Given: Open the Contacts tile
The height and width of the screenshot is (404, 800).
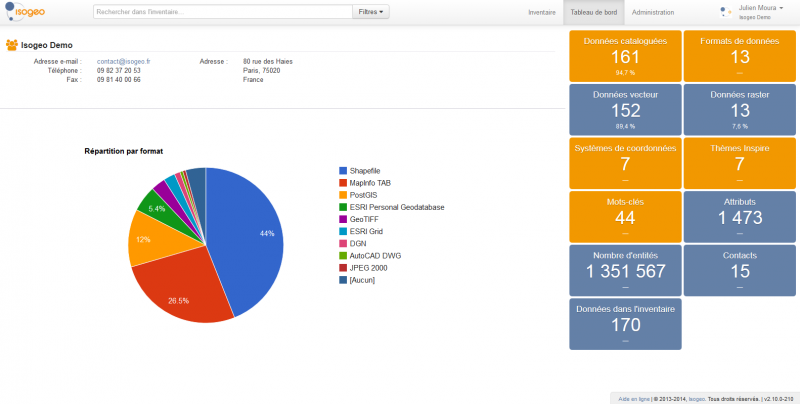Looking at the screenshot, I should click(x=740, y=270).
